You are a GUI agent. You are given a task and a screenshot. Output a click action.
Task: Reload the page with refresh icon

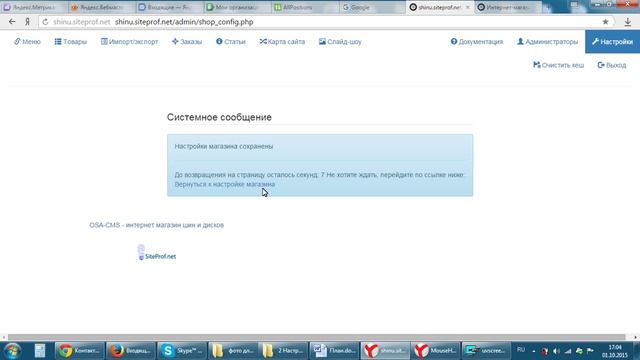pyautogui.click(x=45, y=22)
